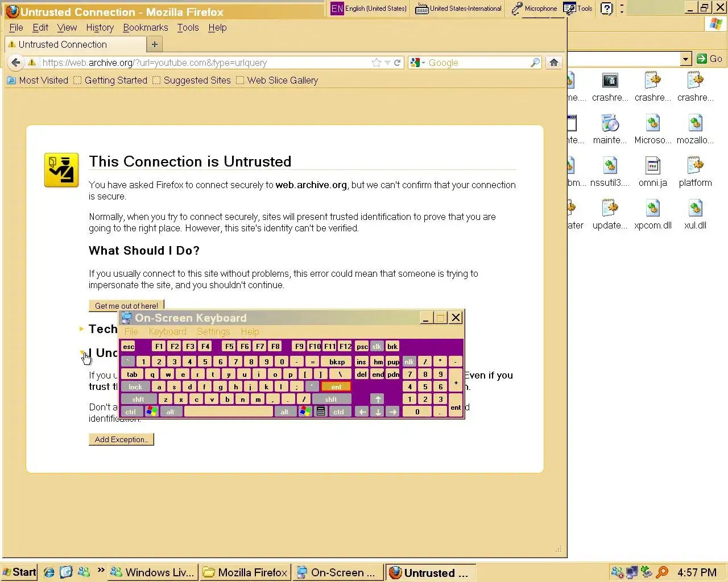The image size is (728, 582).
Task: Click Get me out of here! button
Action: click(126, 306)
